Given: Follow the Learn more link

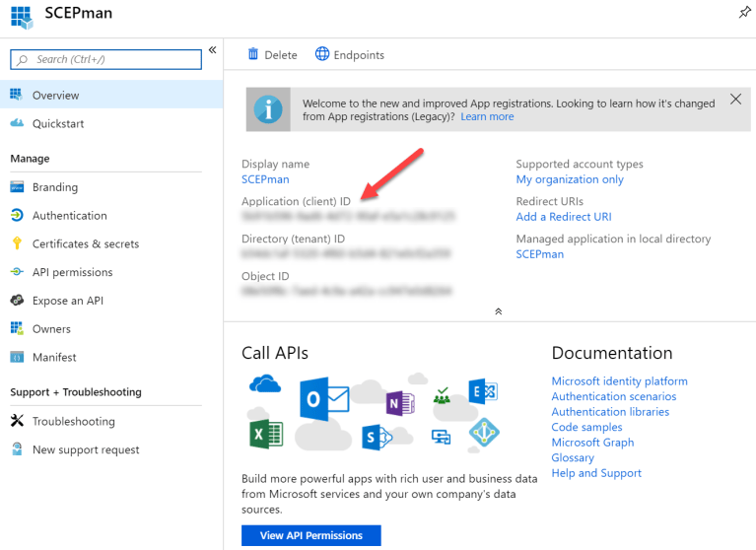Looking at the screenshot, I should point(487,116).
